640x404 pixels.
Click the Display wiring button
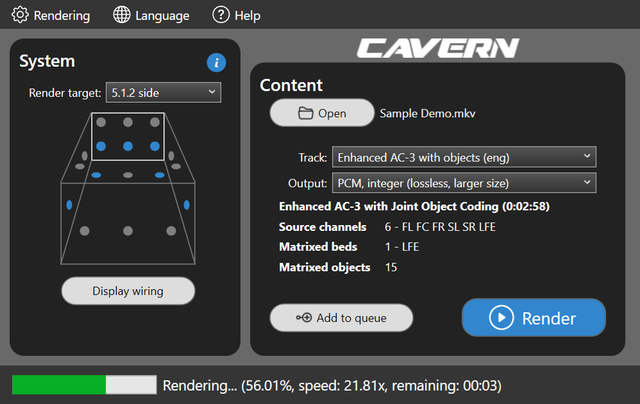click(128, 291)
